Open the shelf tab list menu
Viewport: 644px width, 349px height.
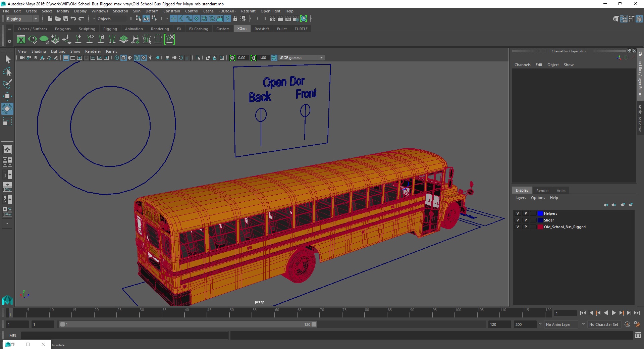click(x=9, y=30)
